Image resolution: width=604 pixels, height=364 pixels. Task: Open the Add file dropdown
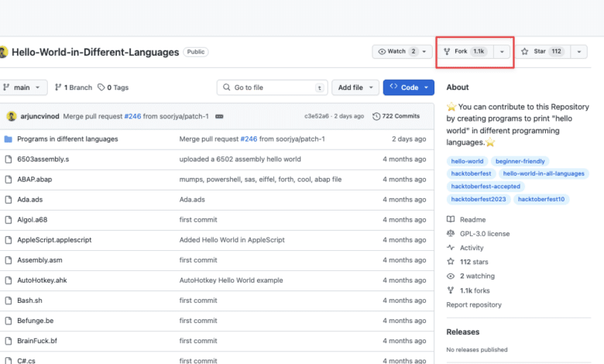click(x=355, y=88)
